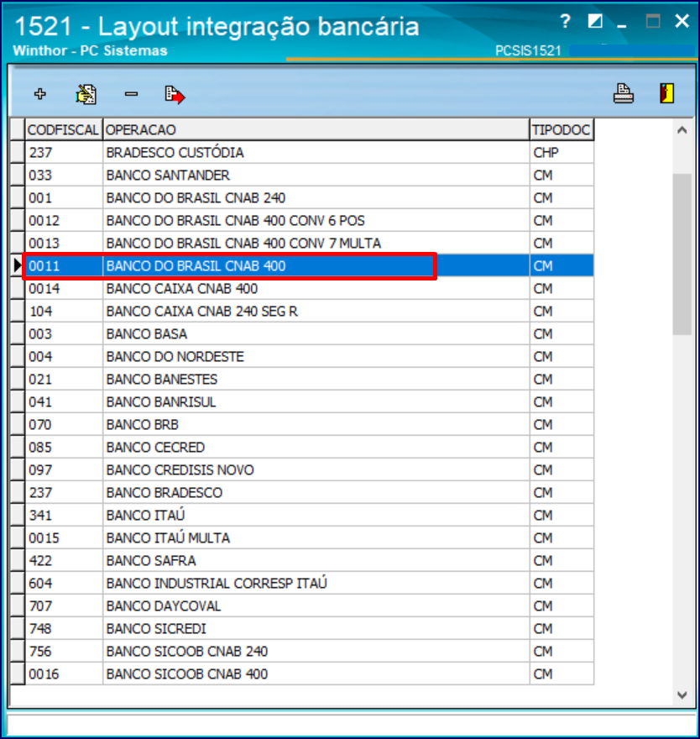The width and height of the screenshot is (700, 739).
Task: Click the vertical scrollbar track
Action: point(682,420)
